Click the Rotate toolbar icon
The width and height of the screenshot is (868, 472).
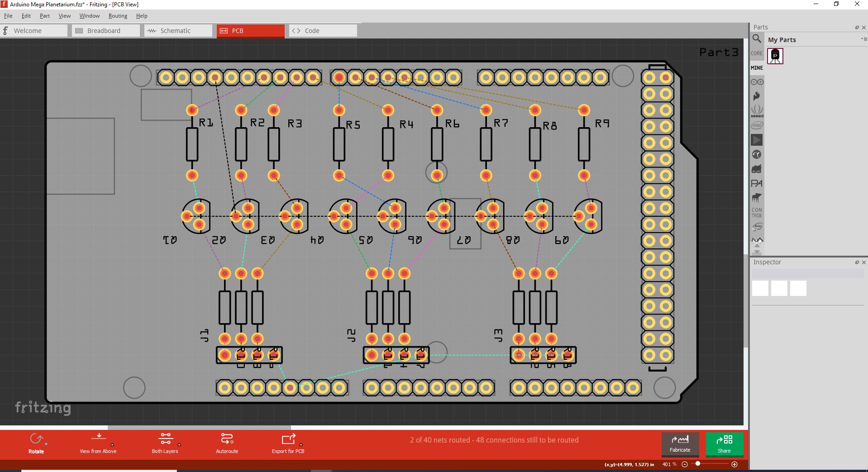pos(36,439)
